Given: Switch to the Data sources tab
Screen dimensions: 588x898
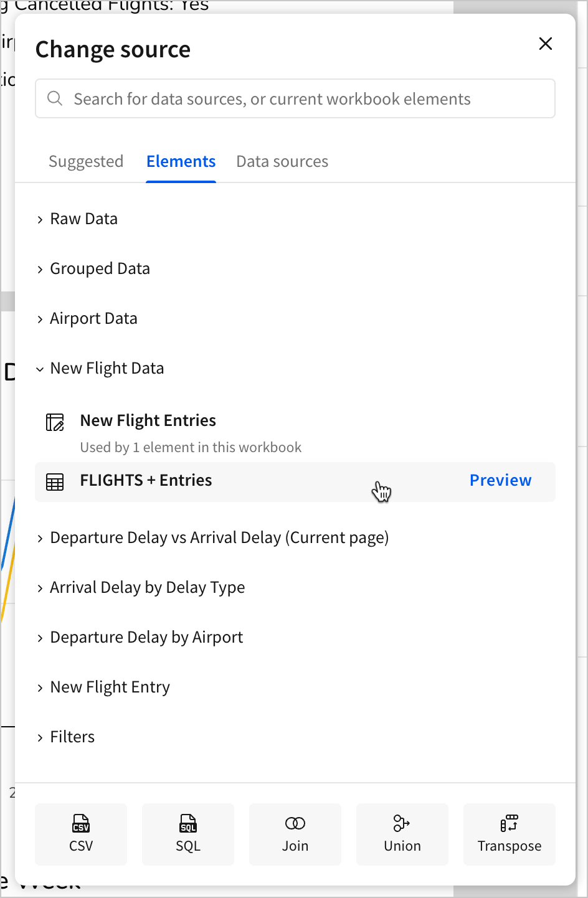Looking at the screenshot, I should point(282,161).
